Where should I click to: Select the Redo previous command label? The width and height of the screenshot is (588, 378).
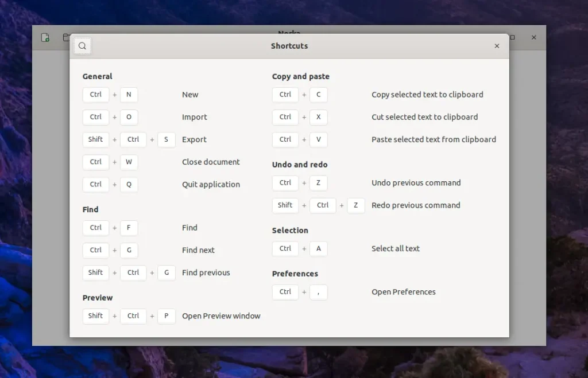pyautogui.click(x=416, y=205)
